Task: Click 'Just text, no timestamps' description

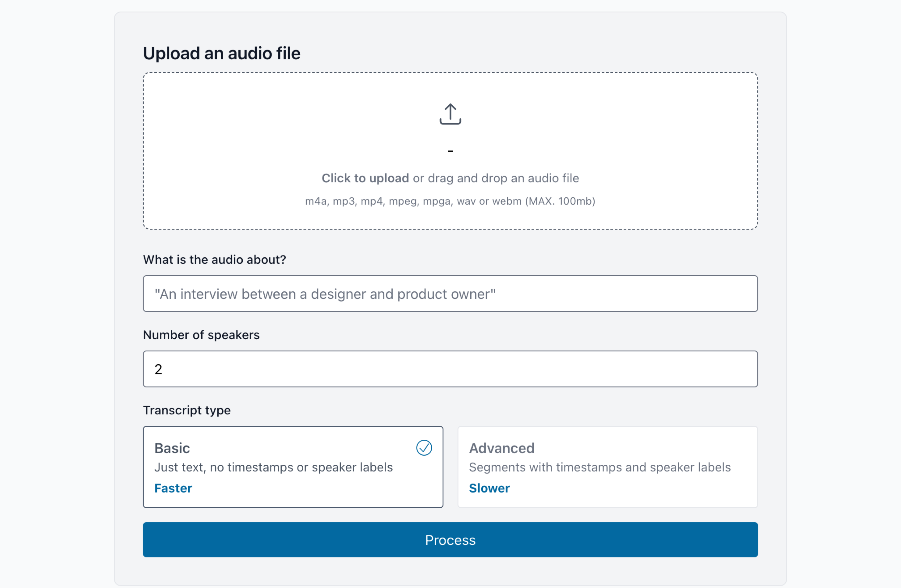Action: (273, 467)
